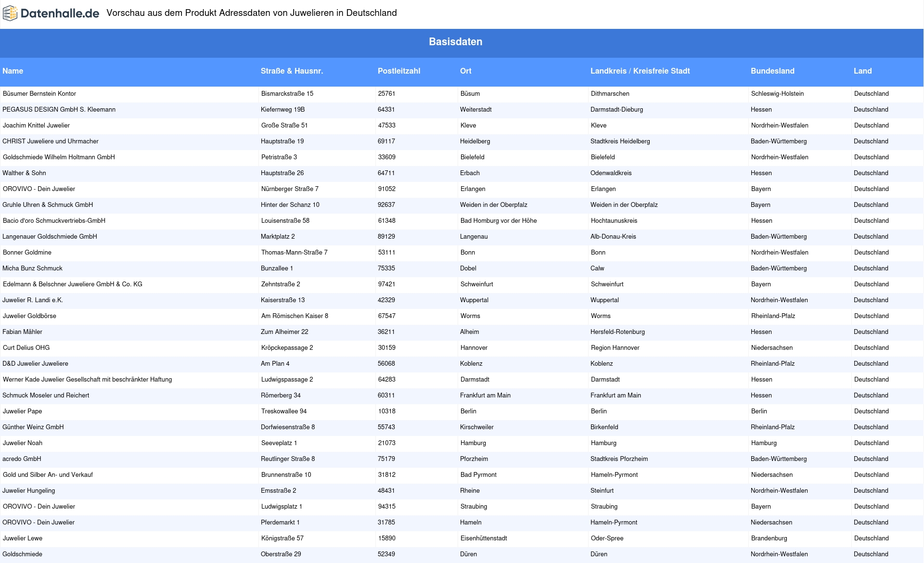The width and height of the screenshot is (924, 563).
Task: Select postal code 10318
Action: point(387,411)
